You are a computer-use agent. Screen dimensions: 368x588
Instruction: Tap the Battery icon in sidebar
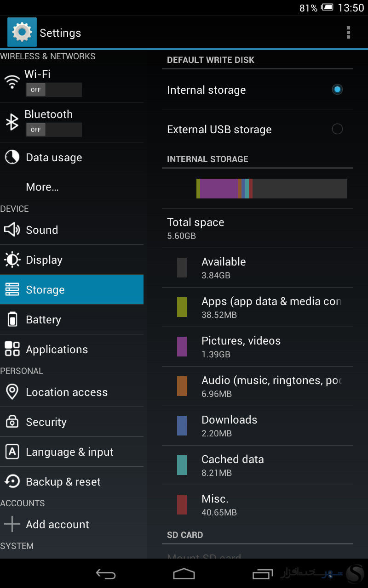(x=12, y=319)
